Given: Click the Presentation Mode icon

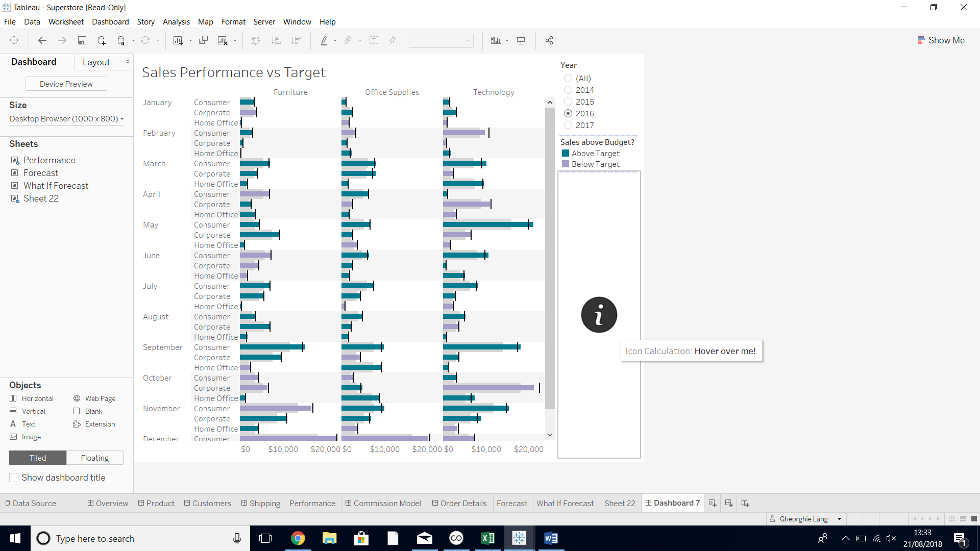Looking at the screenshot, I should click(x=521, y=40).
